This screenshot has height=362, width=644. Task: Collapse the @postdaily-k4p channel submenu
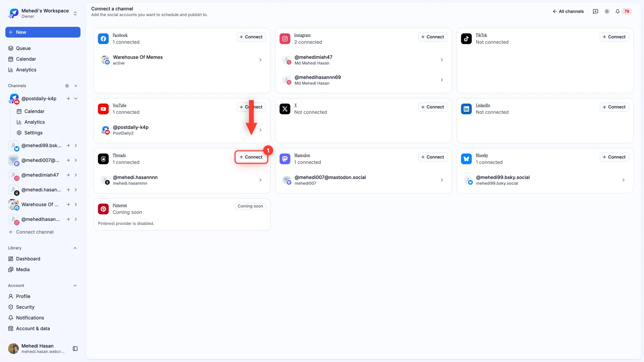76,99
